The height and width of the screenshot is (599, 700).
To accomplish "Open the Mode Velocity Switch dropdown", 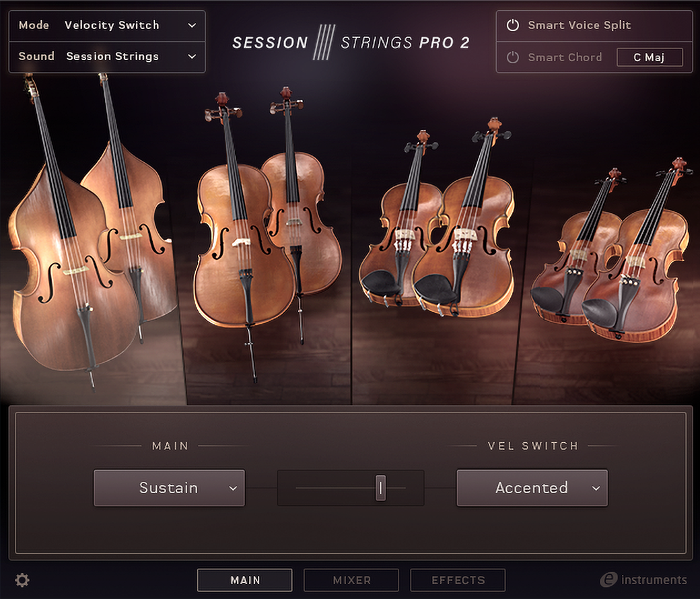I will 107,26.
